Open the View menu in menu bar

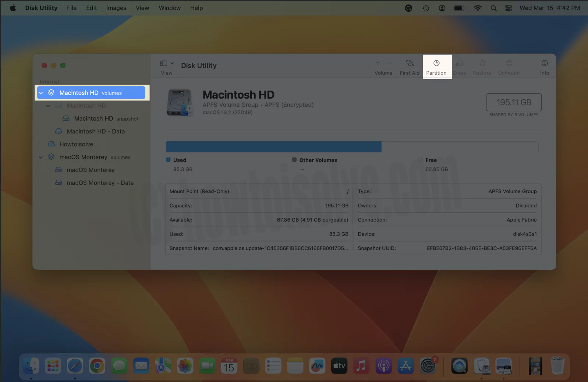(x=142, y=8)
